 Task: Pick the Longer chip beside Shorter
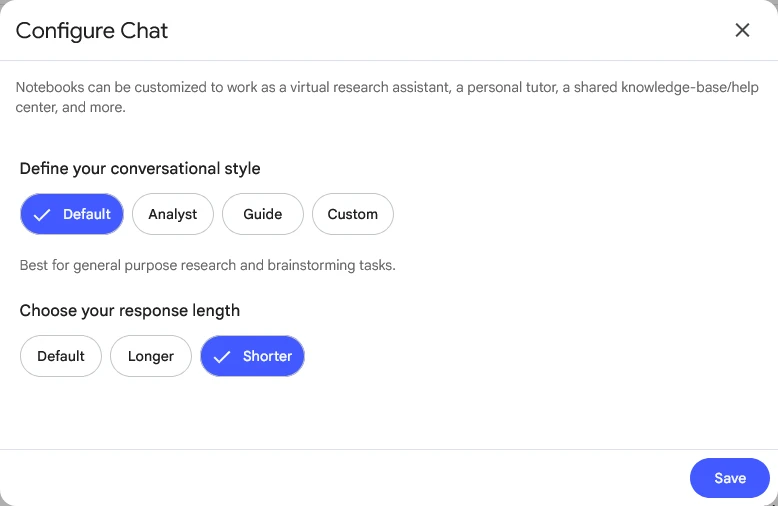151,356
